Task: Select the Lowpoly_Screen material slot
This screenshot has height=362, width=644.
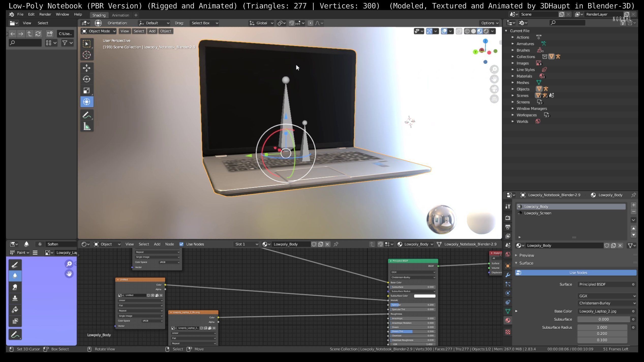Action: [538, 213]
